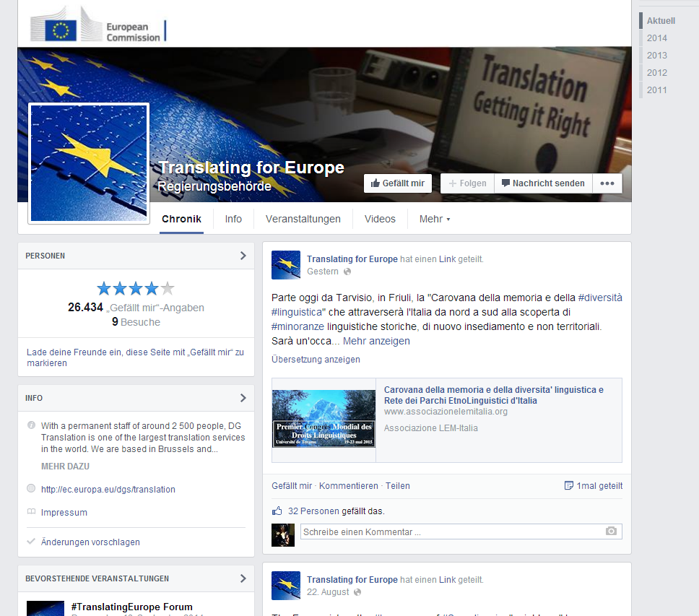Click commenter avatar beside comment box
The image size is (699, 616).
point(283,535)
